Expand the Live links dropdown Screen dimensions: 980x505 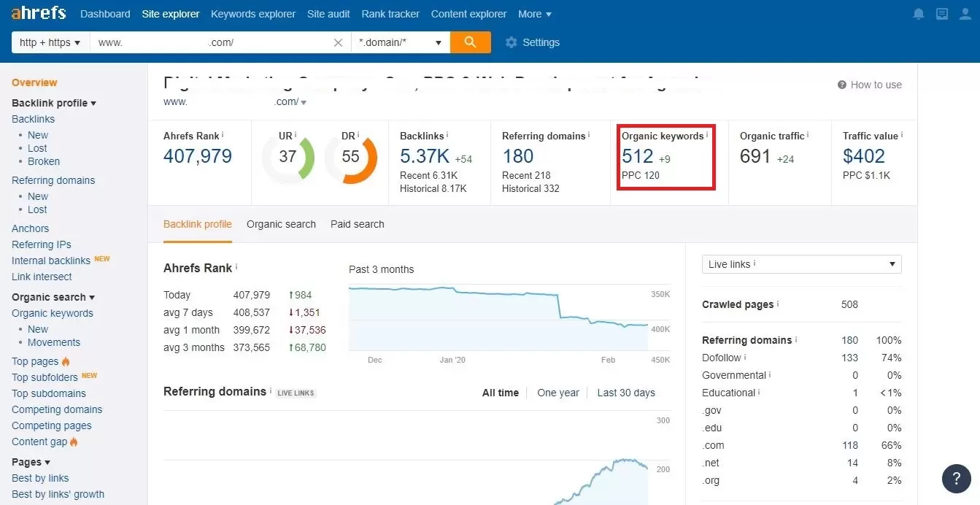(802, 264)
